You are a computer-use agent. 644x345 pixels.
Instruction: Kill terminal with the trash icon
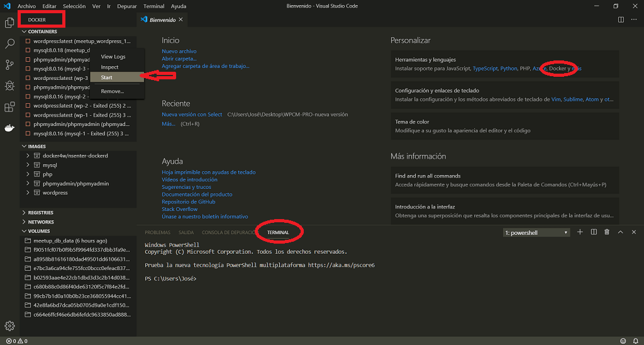pos(607,232)
